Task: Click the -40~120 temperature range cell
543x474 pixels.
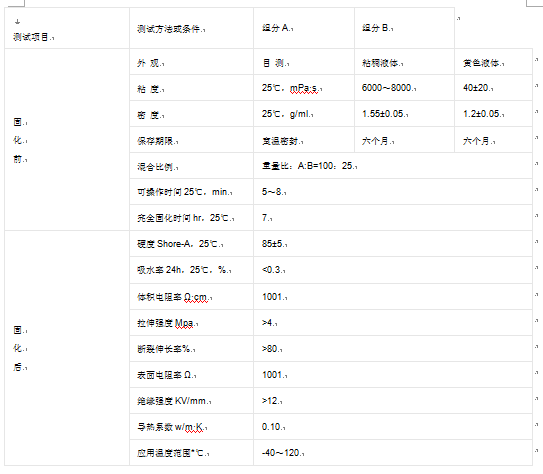Action: tap(393, 453)
